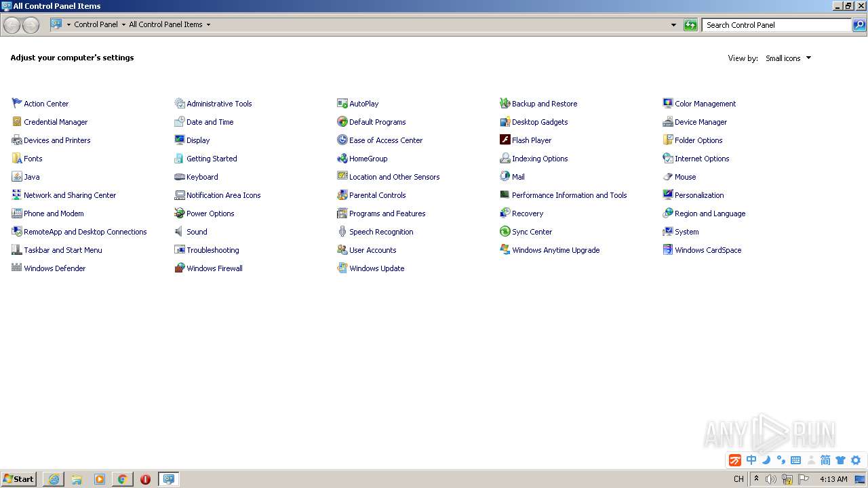
Task: Click the Display icon
Action: coord(180,140)
